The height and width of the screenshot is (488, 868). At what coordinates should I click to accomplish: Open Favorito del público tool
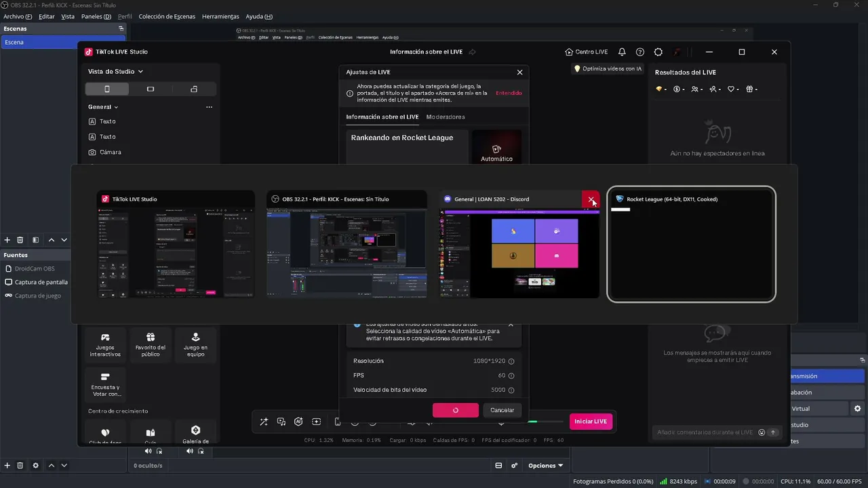tap(151, 346)
